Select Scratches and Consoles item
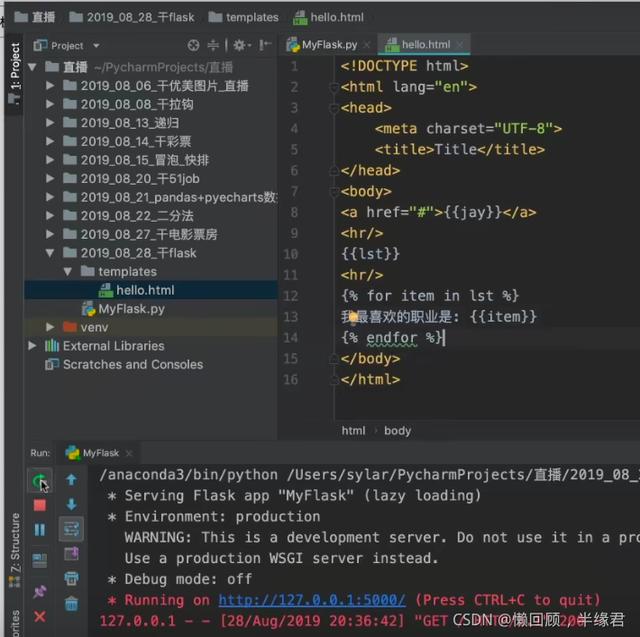The width and height of the screenshot is (640, 637). [x=151, y=364]
